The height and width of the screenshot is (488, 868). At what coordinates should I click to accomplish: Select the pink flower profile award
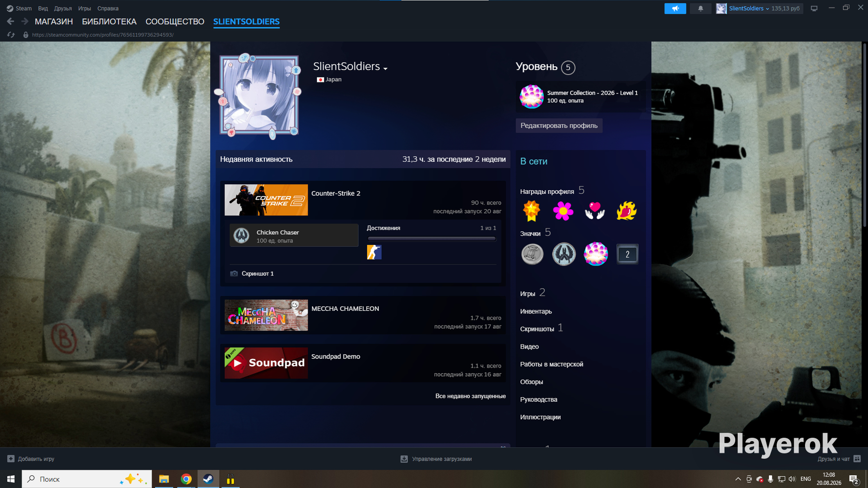pyautogui.click(x=563, y=211)
